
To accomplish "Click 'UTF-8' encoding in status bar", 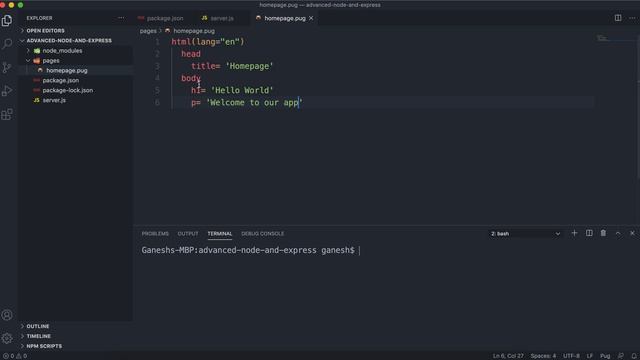I will (x=571, y=356).
